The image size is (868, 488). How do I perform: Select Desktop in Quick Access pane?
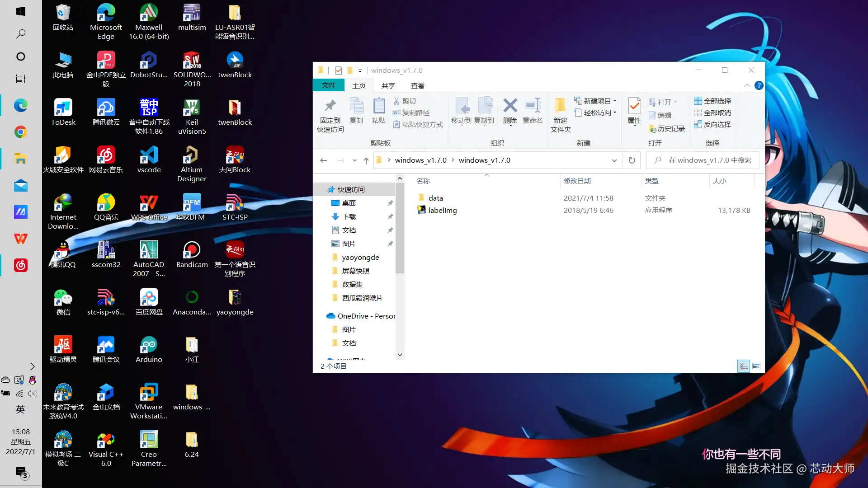(x=349, y=203)
